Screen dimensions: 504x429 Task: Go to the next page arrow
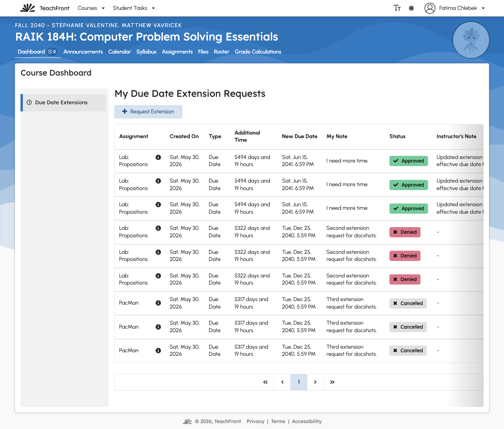(315, 382)
